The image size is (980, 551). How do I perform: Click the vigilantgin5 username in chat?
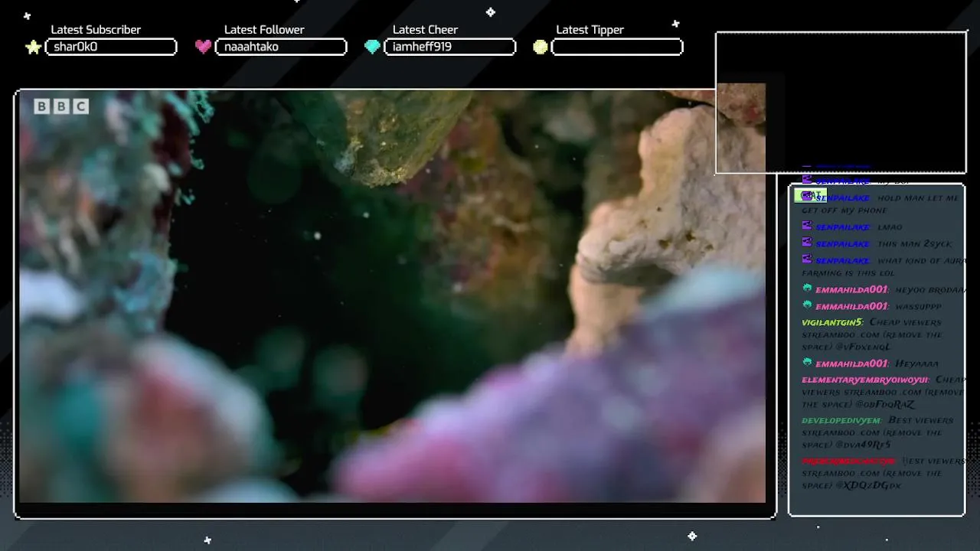click(832, 322)
